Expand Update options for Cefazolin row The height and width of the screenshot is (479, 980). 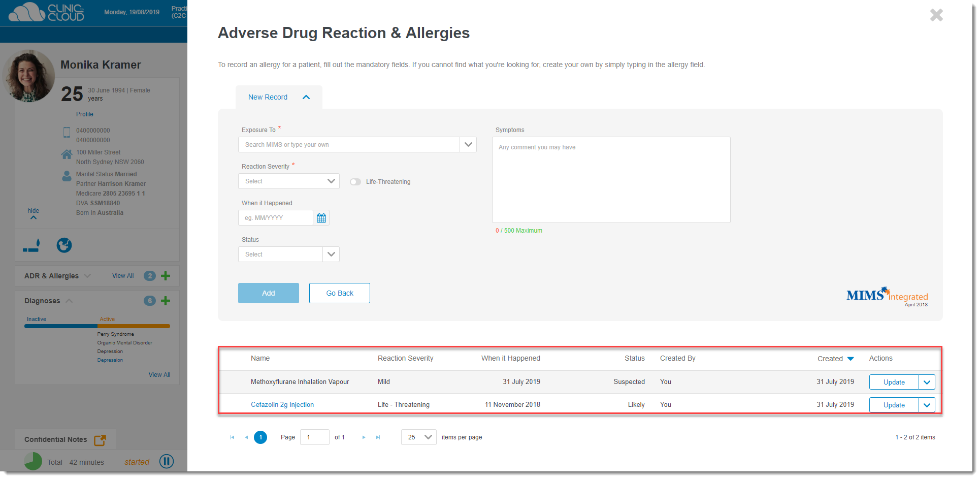tap(927, 405)
